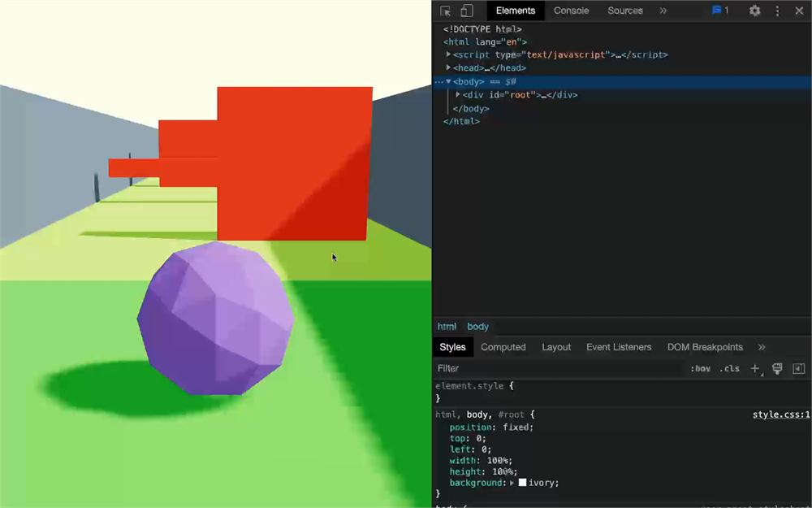This screenshot has height=508, width=812.
Task: Toggle the .cls classes button
Action: [730, 368]
